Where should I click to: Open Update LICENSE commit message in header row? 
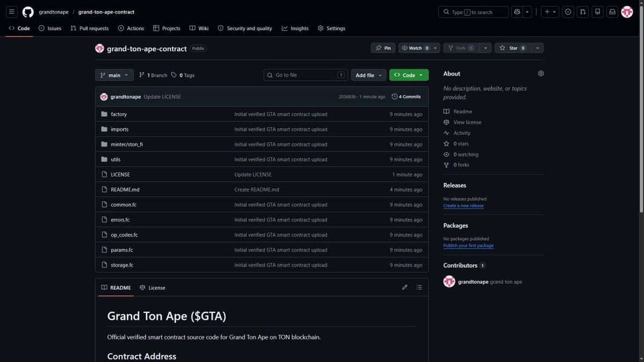pos(162,97)
